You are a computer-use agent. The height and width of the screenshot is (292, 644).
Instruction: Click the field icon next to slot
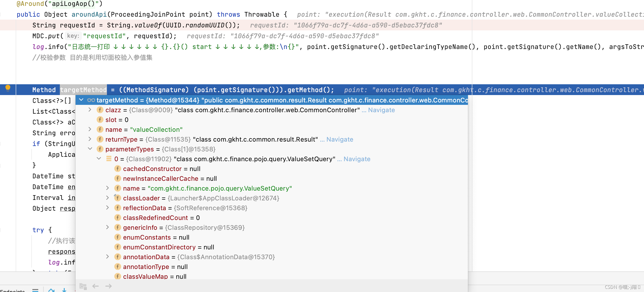coord(100,120)
